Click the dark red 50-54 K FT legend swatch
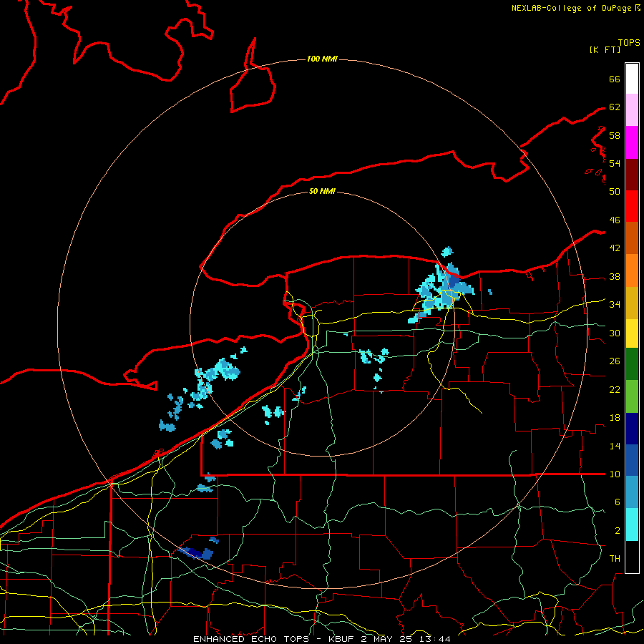Viewport: 644px width, 644px height. pyautogui.click(x=632, y=174)
